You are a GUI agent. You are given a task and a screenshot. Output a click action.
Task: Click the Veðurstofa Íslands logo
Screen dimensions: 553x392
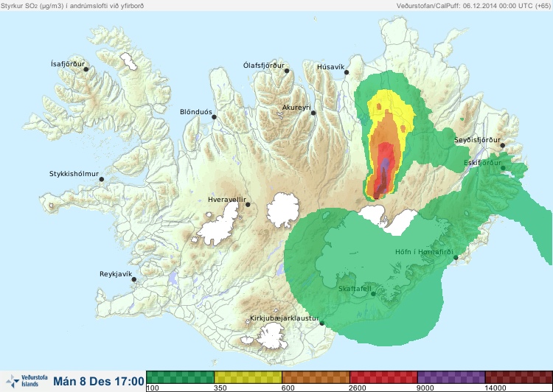tap(27, 381)
